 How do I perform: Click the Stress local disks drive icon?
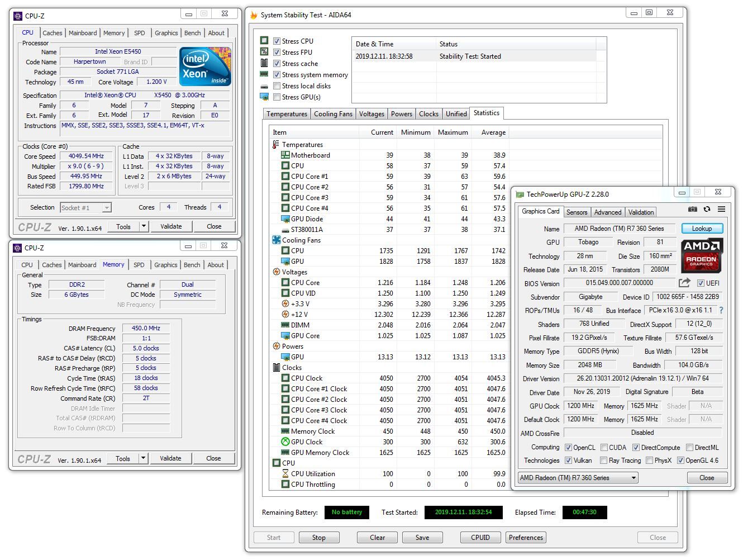click(x=264, y=86)
